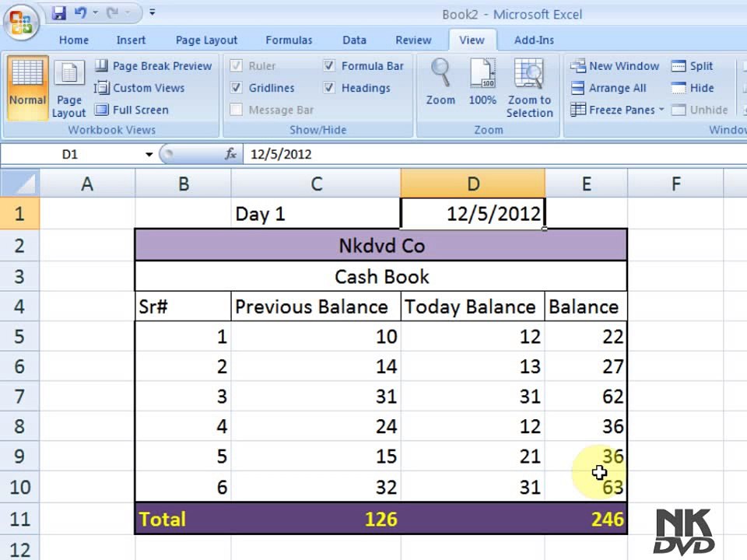747x560 pixels.
Task: Enter Full Screen mode
Action: [x=132, y=110]
